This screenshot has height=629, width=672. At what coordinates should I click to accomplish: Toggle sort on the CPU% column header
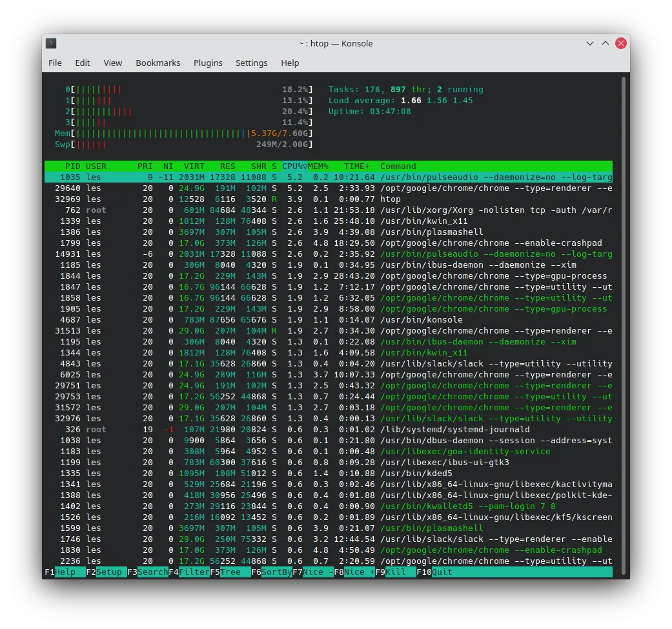tap(294, 166)
